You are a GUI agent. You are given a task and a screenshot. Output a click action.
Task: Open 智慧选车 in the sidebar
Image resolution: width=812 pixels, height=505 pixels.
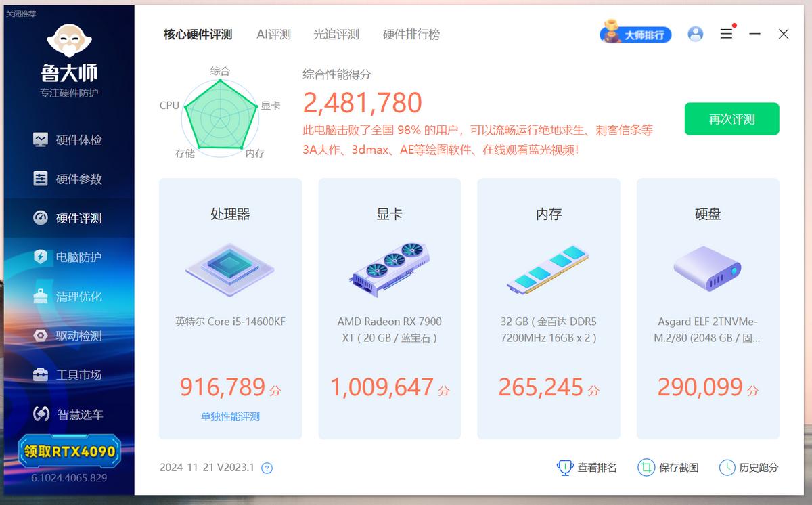(68, 414)
